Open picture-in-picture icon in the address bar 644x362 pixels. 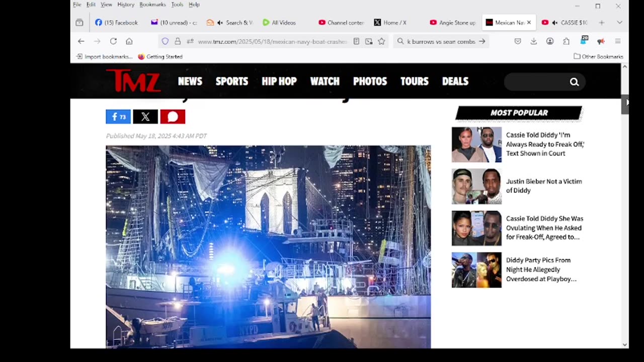[x=369, y=41]
